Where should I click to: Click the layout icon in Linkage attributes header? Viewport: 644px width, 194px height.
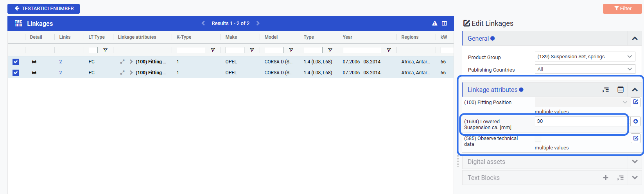(x=621, y=90)
